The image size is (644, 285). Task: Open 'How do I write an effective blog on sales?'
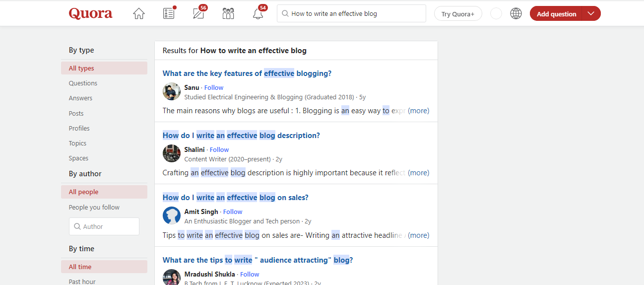tap(236, 198)
